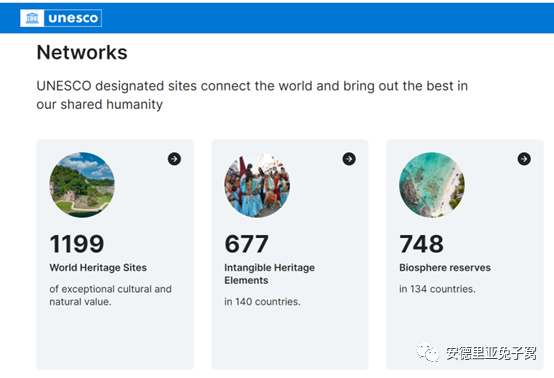This screenshot has width=554, height=378.
Task: Select the 677 elements count
Action: 246,244
